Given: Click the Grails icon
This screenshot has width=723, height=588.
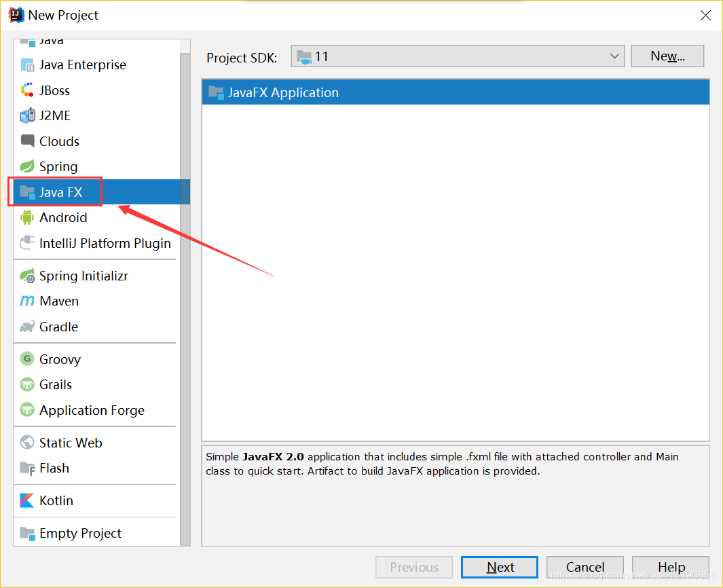Looking at the screenshot, I should [x=27, y=384].
